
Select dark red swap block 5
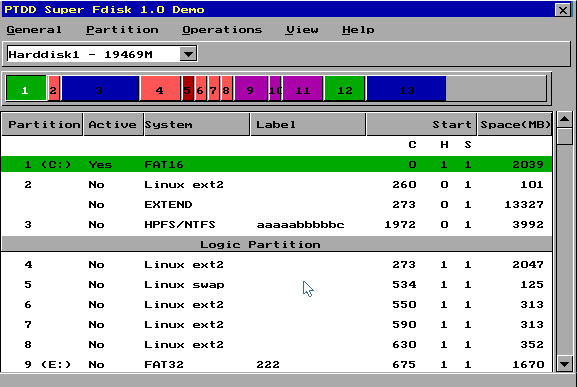coord(188,88)
